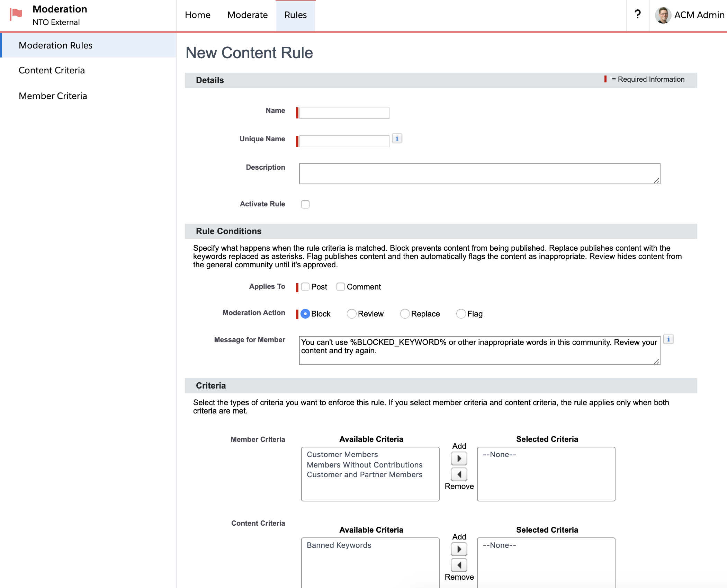Click Remove arrow for Member Criteria
Screen dimensions: 727x588
tap(459, 474)
